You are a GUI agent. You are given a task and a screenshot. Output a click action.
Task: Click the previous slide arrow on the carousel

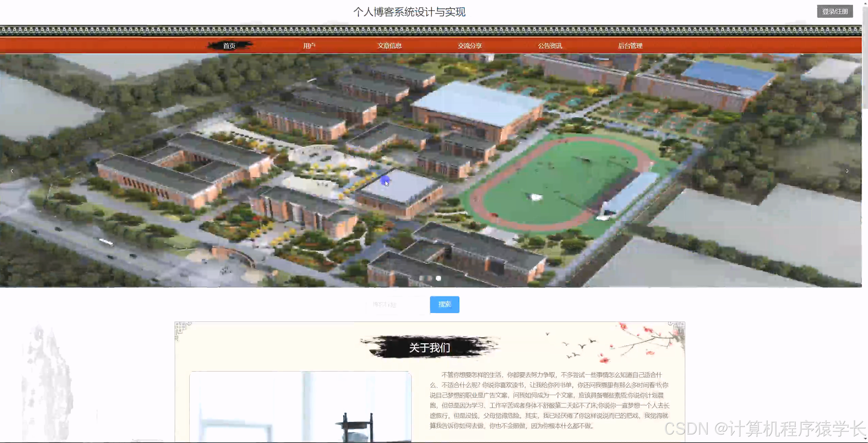tap(13, 171)
